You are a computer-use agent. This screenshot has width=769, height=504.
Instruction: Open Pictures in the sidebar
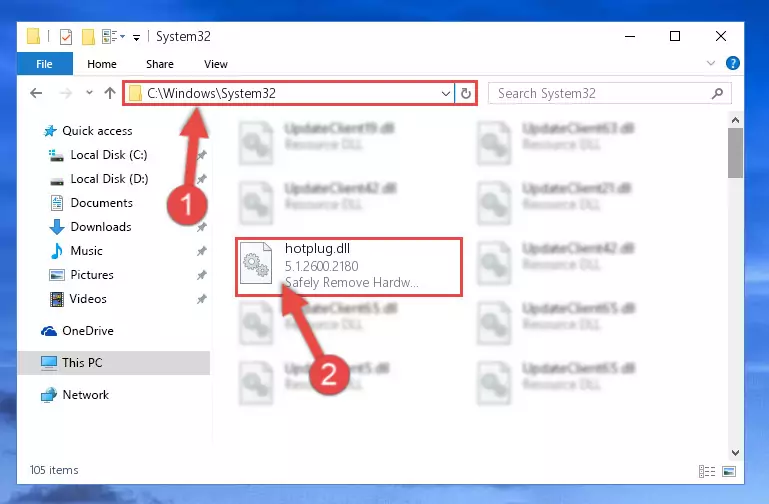92,275
